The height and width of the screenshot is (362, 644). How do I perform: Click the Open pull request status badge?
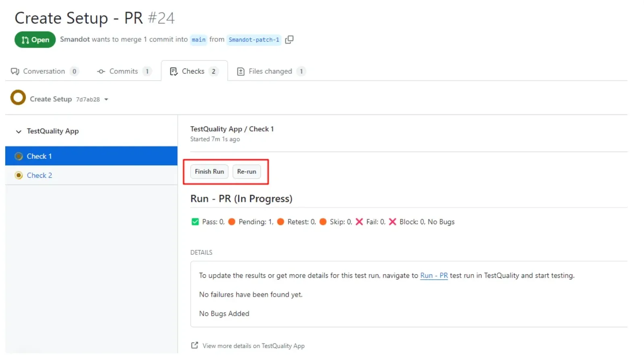(x=35, y=40)
